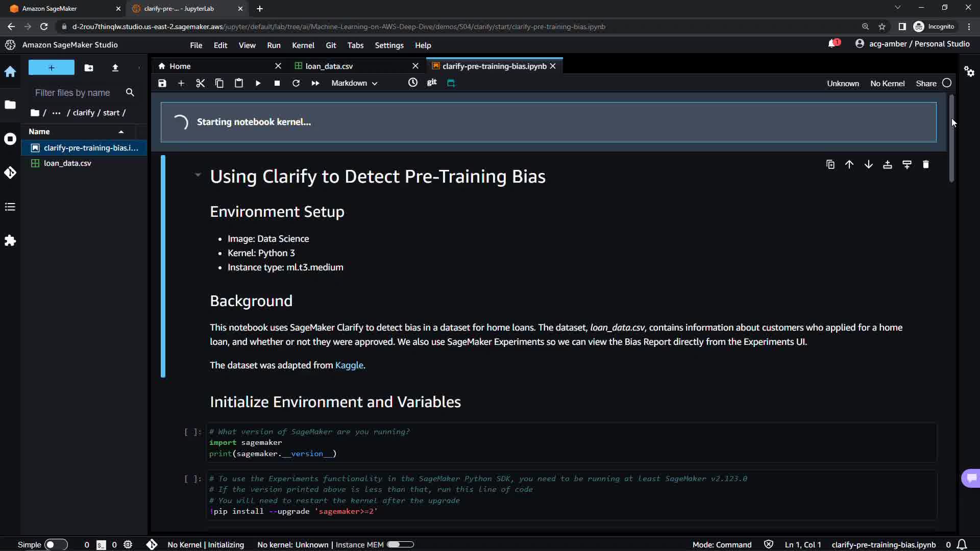Screen dimensions: 980x551
Task: Open the Extensions puzzle icon
Action: click(x=10, y=240)
